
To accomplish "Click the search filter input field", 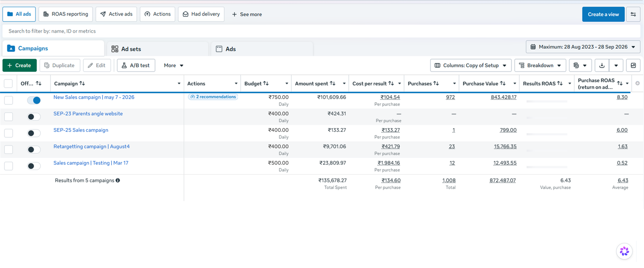I will [321, 31].
